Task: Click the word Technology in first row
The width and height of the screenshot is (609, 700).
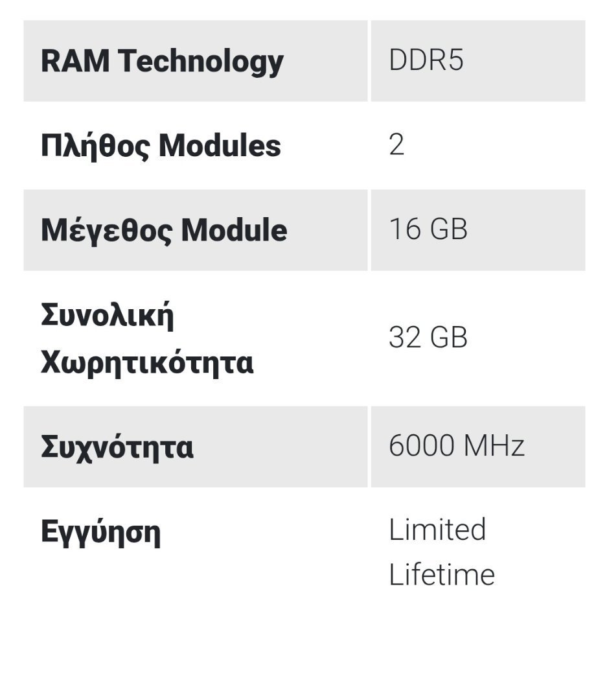Action: pos(201,61)
